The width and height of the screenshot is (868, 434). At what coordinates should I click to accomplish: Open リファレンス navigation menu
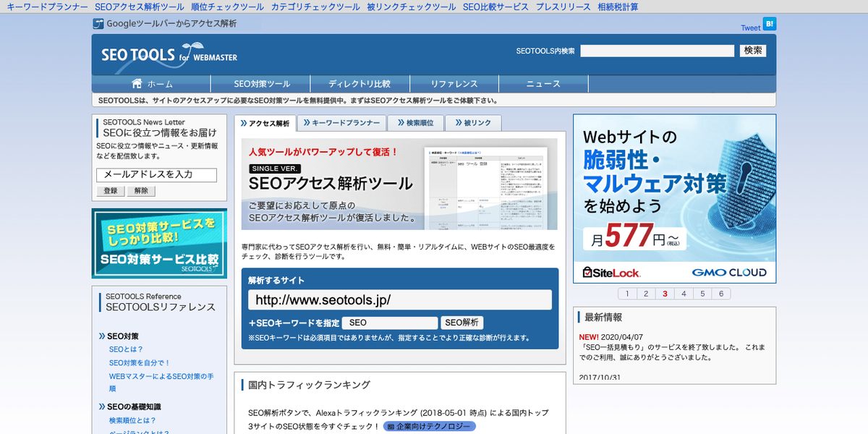coord(454,84)
